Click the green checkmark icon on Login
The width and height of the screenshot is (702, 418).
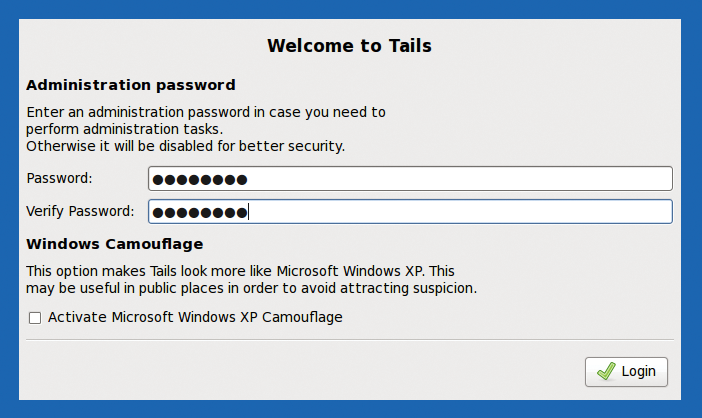coord(605,371)
